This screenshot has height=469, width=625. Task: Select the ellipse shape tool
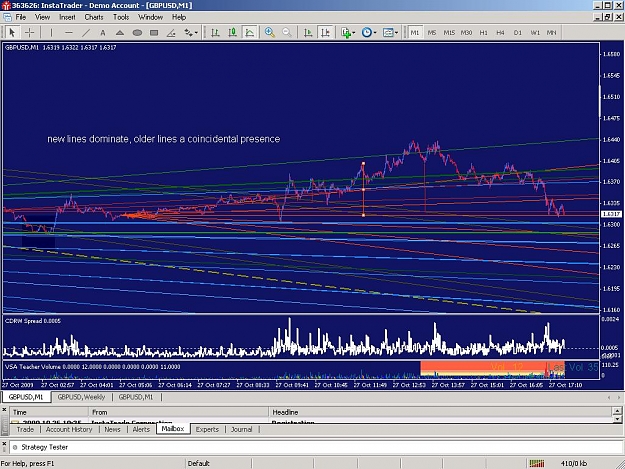tap(137, 33)
